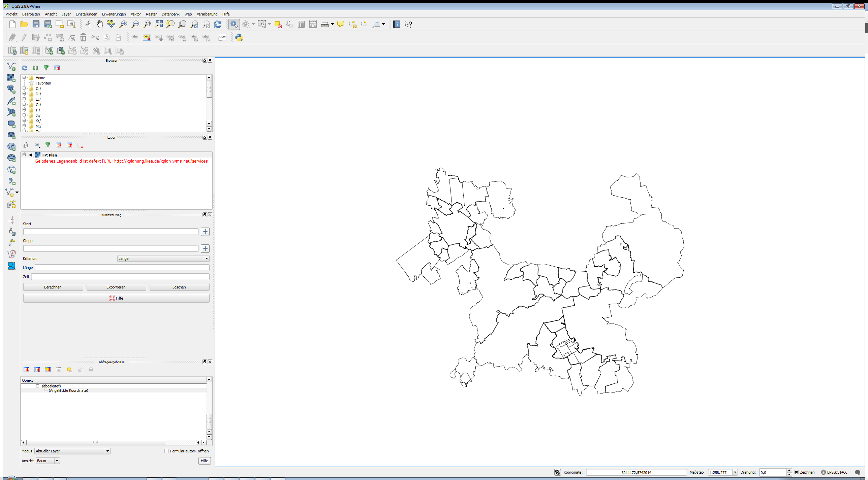Image resolution: width=868 pixels, height=480 pixels.
Task: Toggle the Zeichnen render checkbox
Action: 797,472
